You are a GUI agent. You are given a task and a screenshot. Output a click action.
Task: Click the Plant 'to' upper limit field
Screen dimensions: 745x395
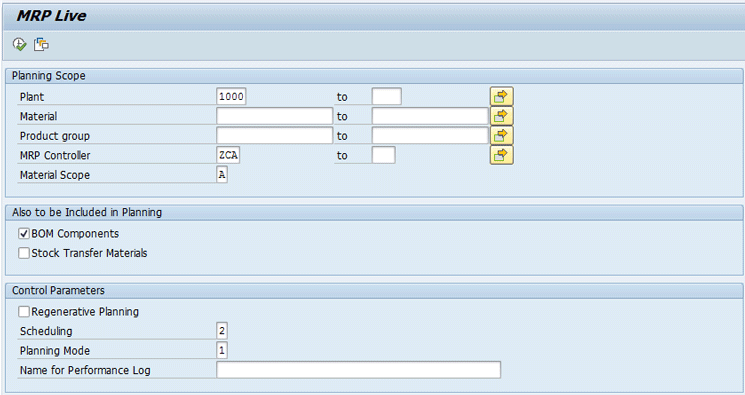pos(387,96)
